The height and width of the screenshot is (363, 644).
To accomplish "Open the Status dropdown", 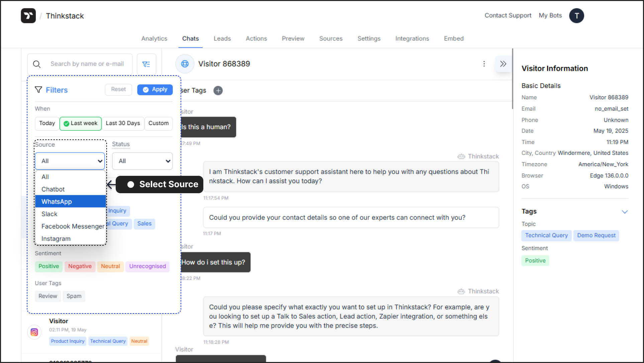I will tap(142, 161).
